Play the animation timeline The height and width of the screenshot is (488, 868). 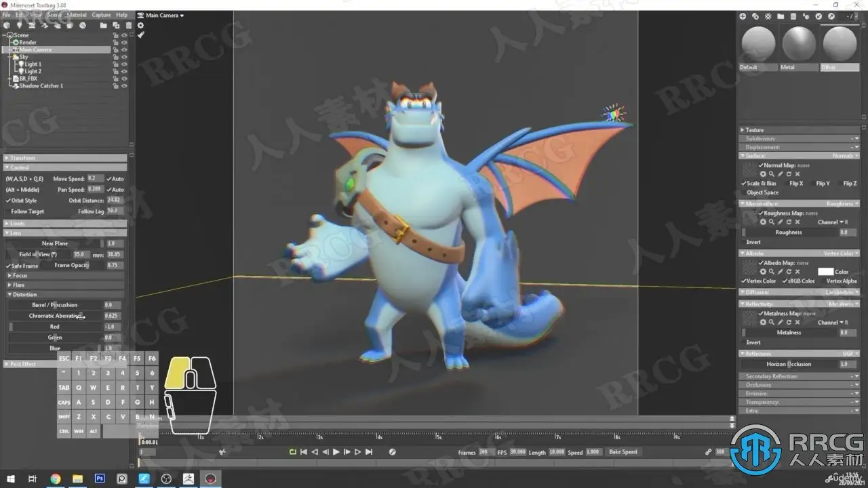click(x=336, y=452)
